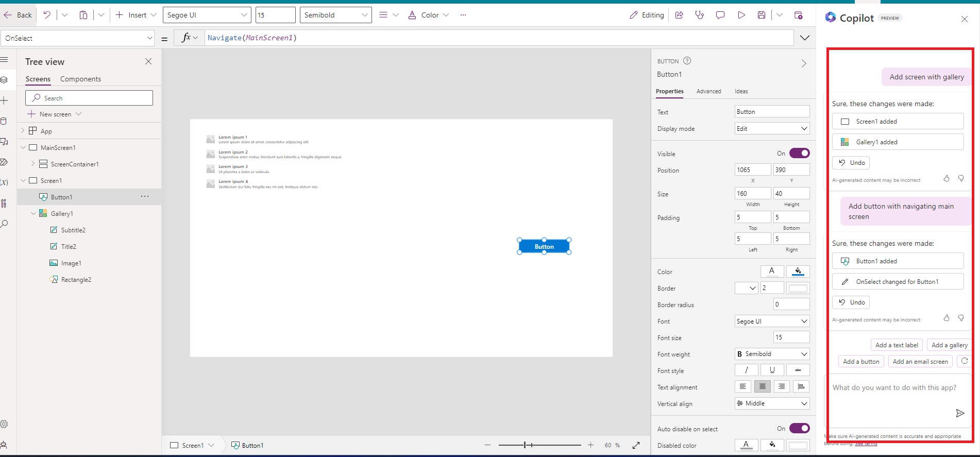The height and width of the screenshot is (457, 980).
Task: Open the Display mode dropdown
Action: click(x=772, y=129)
